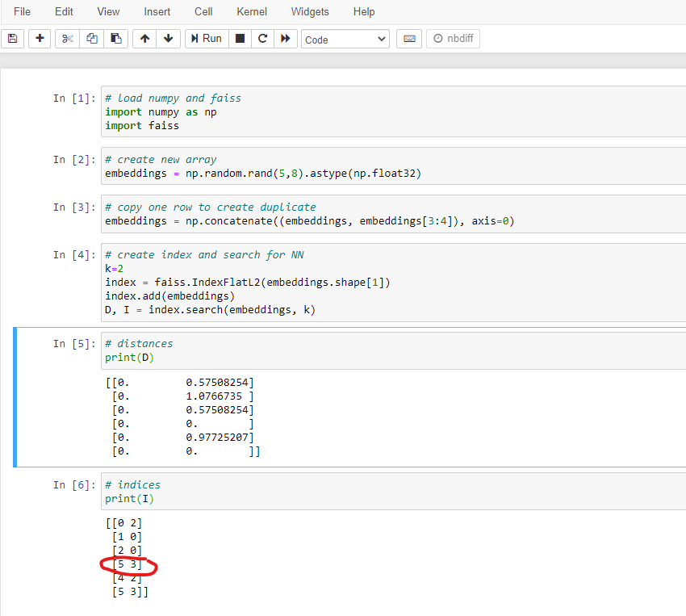
Task: Click the '# indices' comment line
Action: [132, 485]
